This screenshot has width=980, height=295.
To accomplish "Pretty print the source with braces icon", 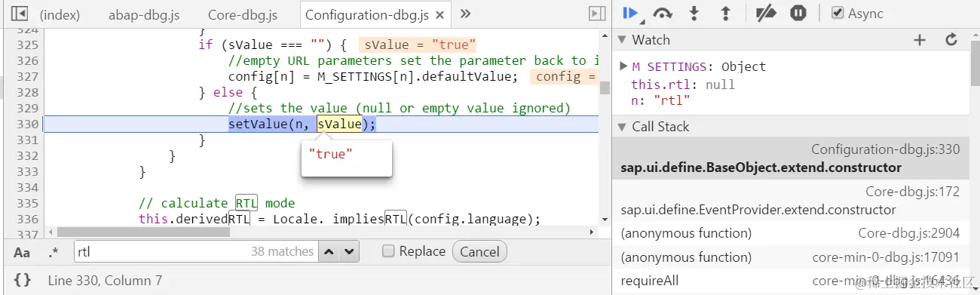I will 23,280.
